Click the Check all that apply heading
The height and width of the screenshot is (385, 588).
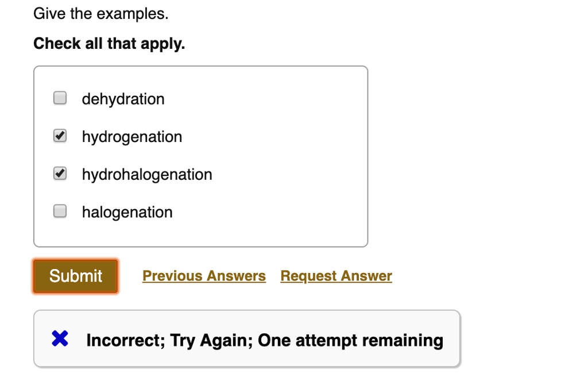click(109, 43)
